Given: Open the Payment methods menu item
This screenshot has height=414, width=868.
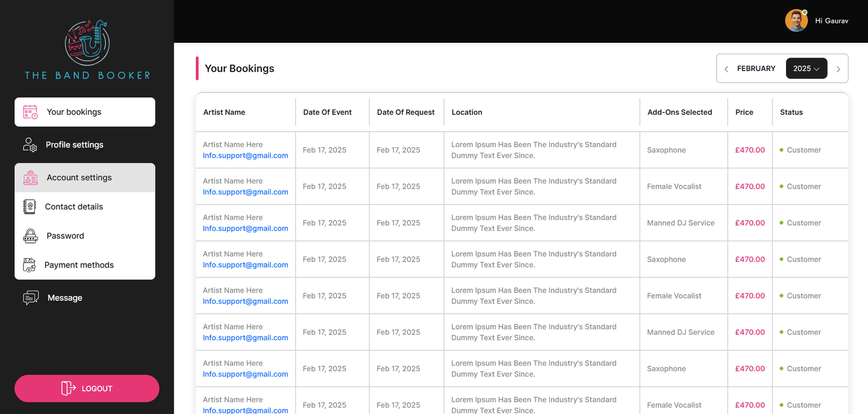Looking at the screenshot, I should tap(85, 265).
